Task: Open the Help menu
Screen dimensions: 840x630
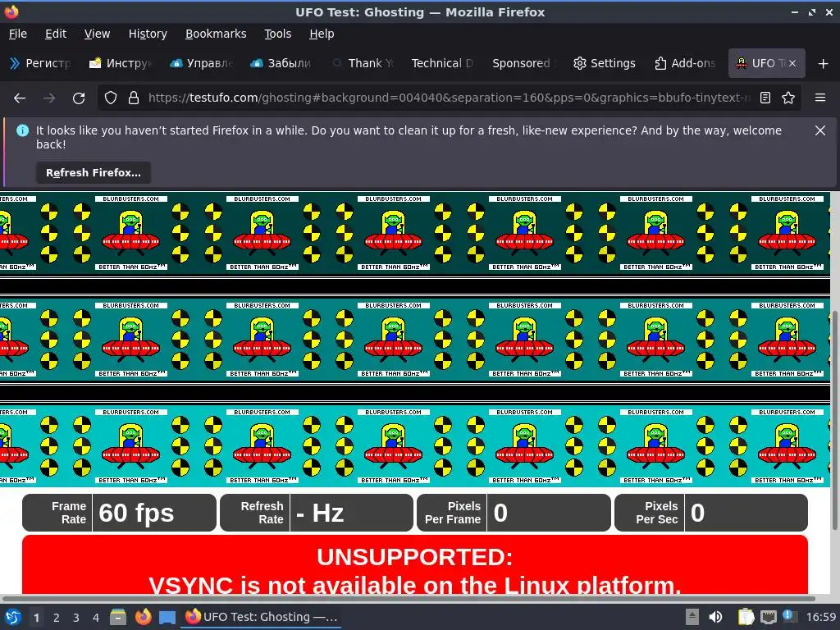Action: (x=322, y=34)
